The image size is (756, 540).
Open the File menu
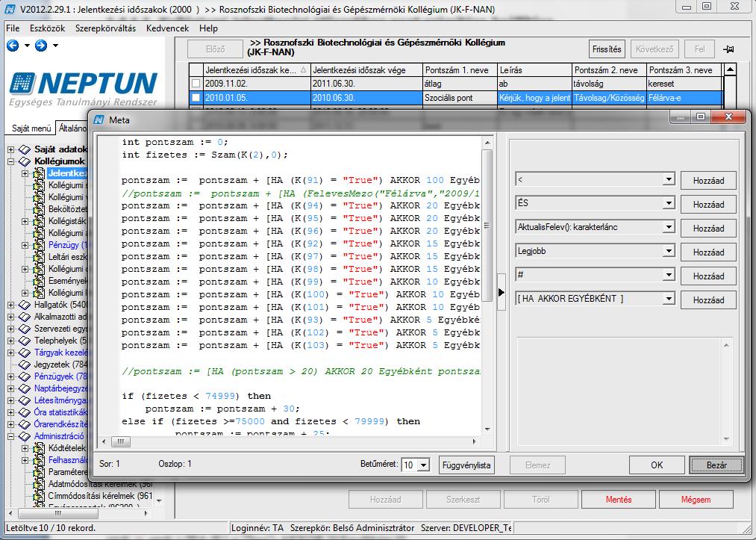tap(13, 28)
